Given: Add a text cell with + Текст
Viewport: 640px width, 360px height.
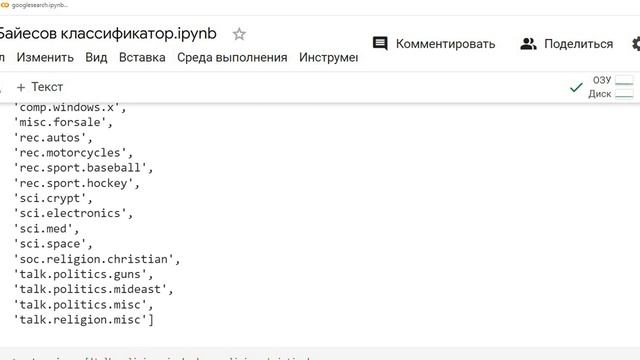Looking at the screenshot, I should tap(40, 87).
